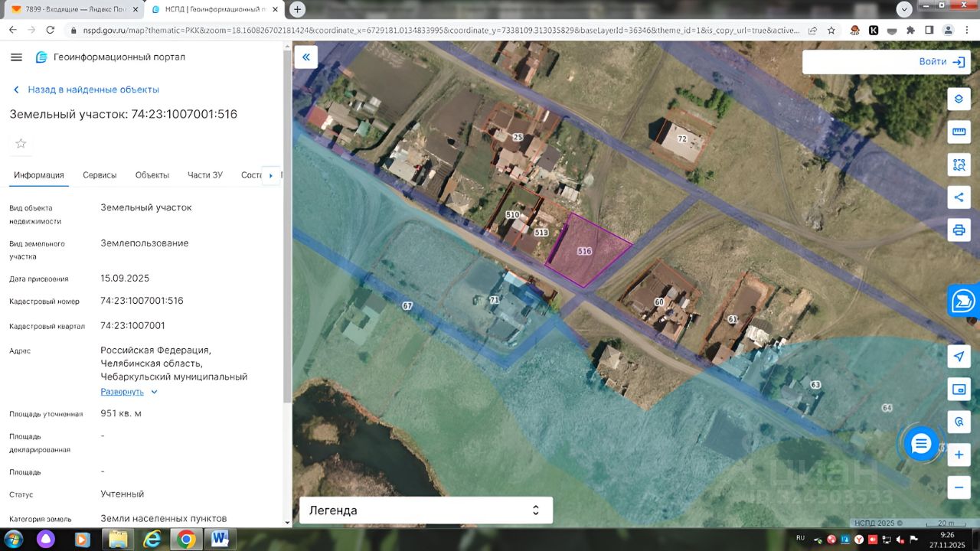This screenshot has height=551, width=980.
Task: Click parcel label 72 on the map
Action: [x=682, y=139]
